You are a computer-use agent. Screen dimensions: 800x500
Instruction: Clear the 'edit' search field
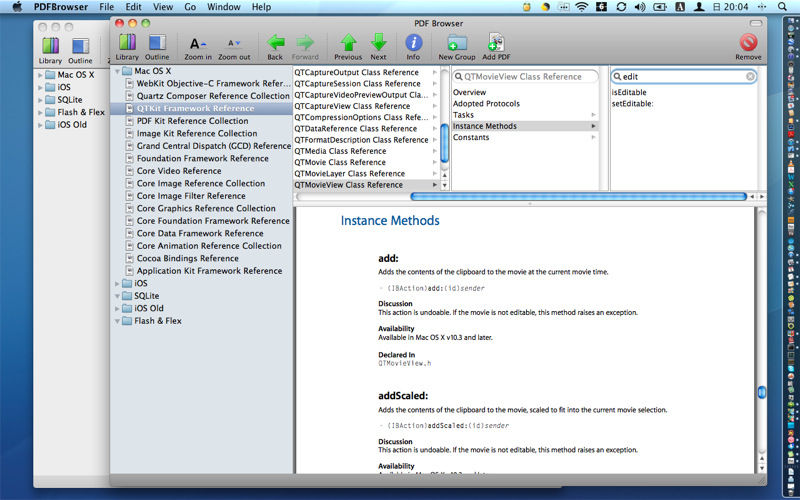750,77
